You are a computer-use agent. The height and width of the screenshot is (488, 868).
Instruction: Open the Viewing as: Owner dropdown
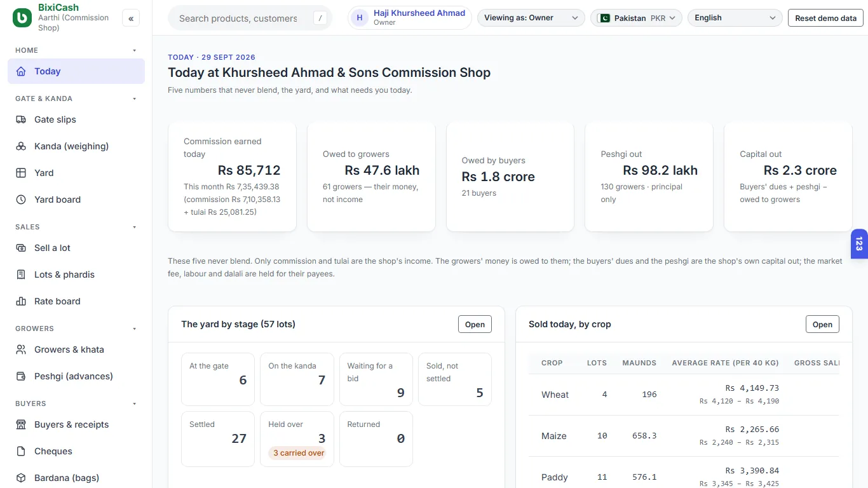pyautogui.click(x=531, y=18)
